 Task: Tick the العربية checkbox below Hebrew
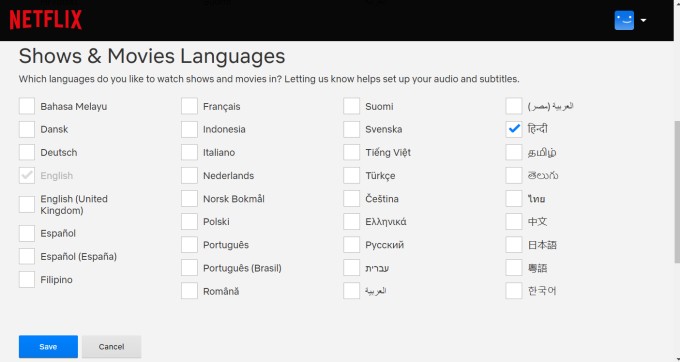click(352, 291)
